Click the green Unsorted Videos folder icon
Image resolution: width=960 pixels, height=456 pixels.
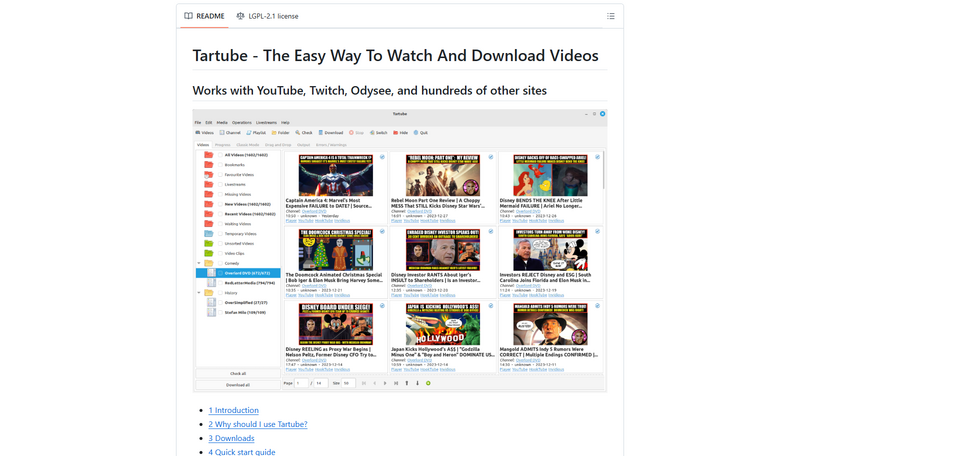[208, 244]
